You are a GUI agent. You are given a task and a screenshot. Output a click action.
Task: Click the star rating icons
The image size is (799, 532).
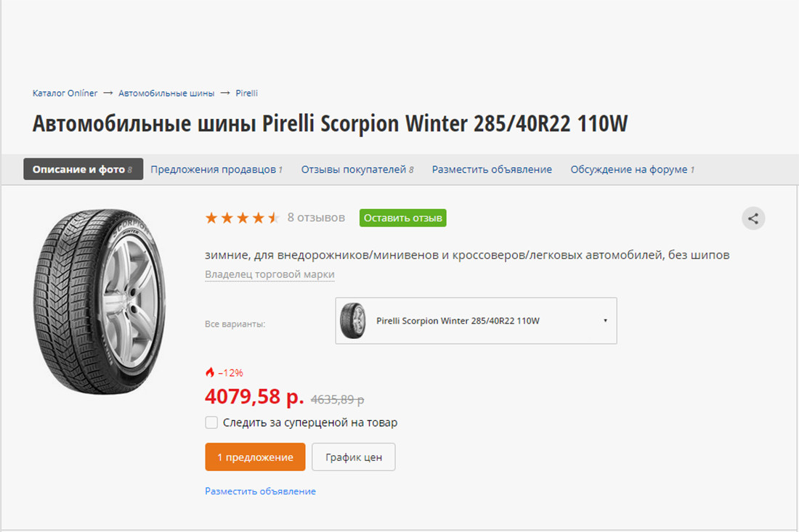tap(242, 218)
